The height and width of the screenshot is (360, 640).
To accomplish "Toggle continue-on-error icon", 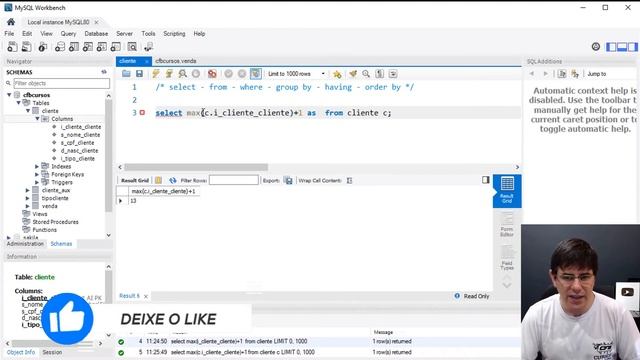I will point(212,74).
